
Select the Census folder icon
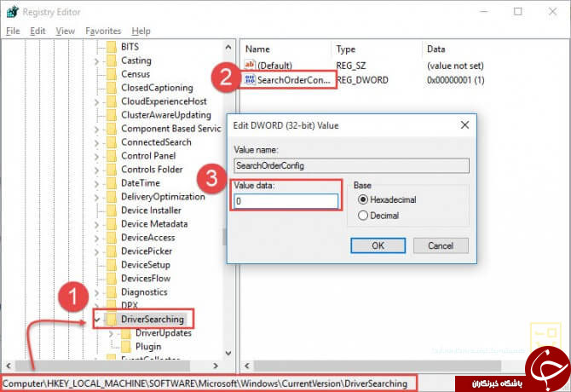point(112,74)
